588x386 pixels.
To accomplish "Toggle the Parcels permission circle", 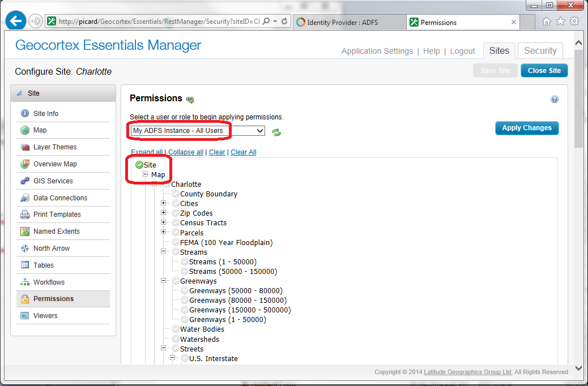I will (x=176, y=233).
